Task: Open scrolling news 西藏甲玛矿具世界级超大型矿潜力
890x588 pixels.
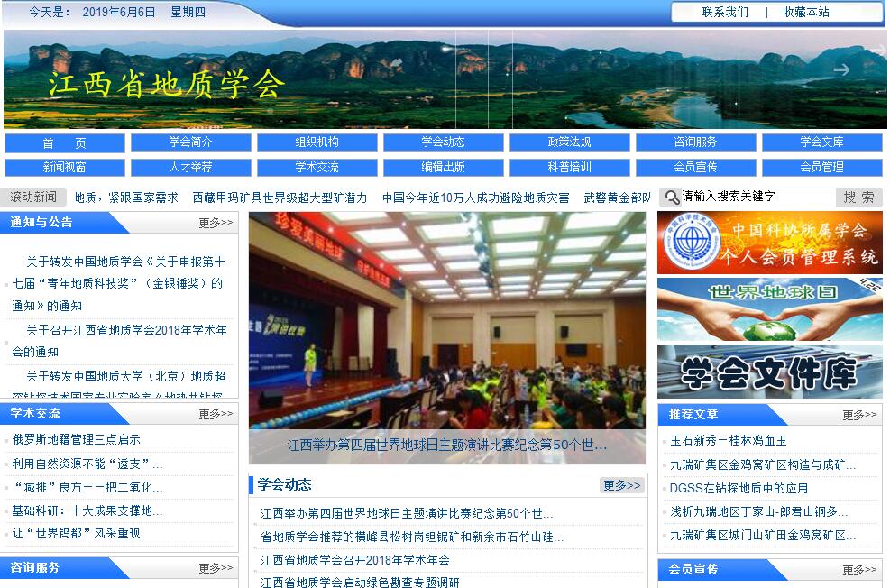Action: tap(280, 198)
